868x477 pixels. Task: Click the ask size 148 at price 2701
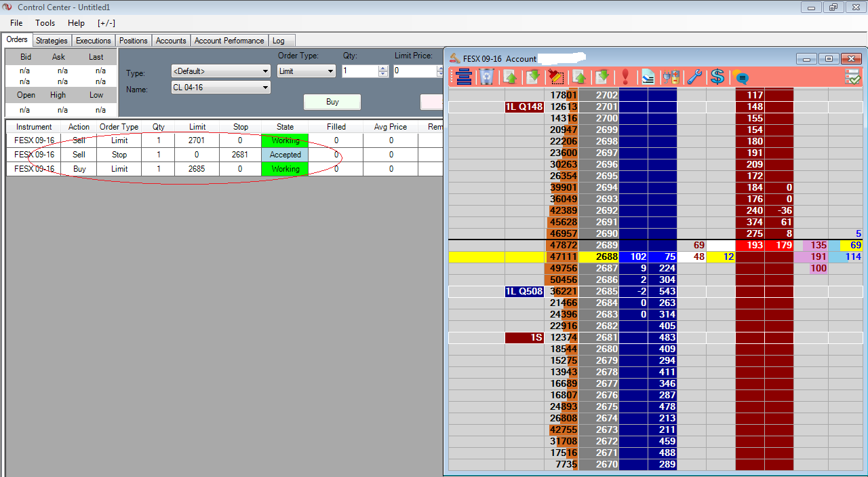[x=750, y=107]
